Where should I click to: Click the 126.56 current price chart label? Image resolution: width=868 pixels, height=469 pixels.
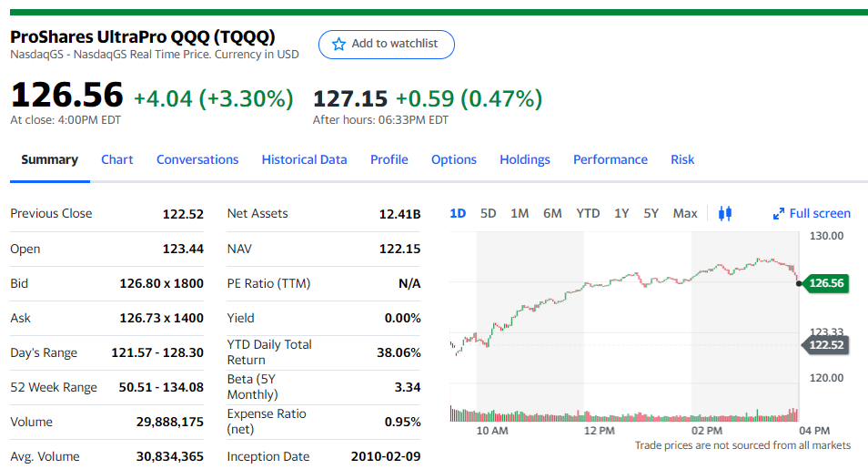825,283
